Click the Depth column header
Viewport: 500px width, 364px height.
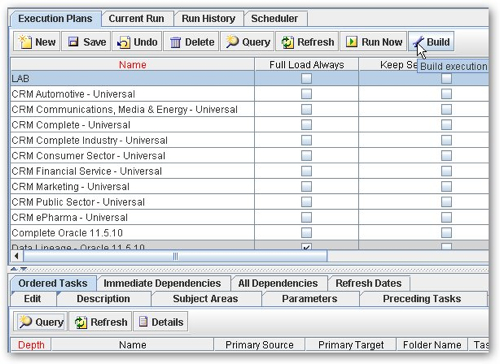(x=31, y=345)
